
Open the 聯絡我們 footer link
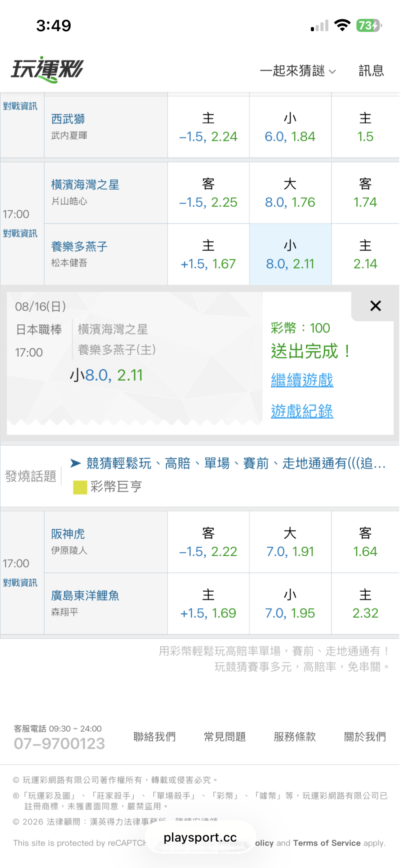(154, 737)
